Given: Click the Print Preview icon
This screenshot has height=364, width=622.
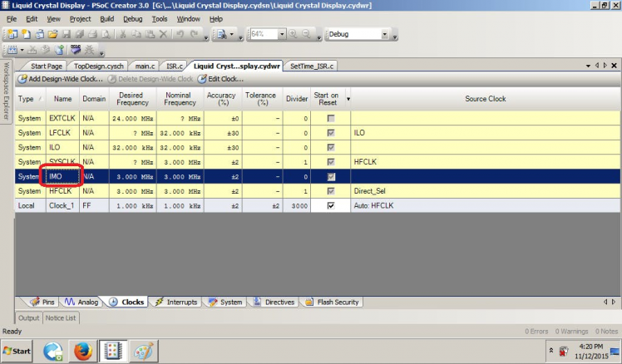Looking at the screenshot, I should pyautogui.click(x=106, y=34).
